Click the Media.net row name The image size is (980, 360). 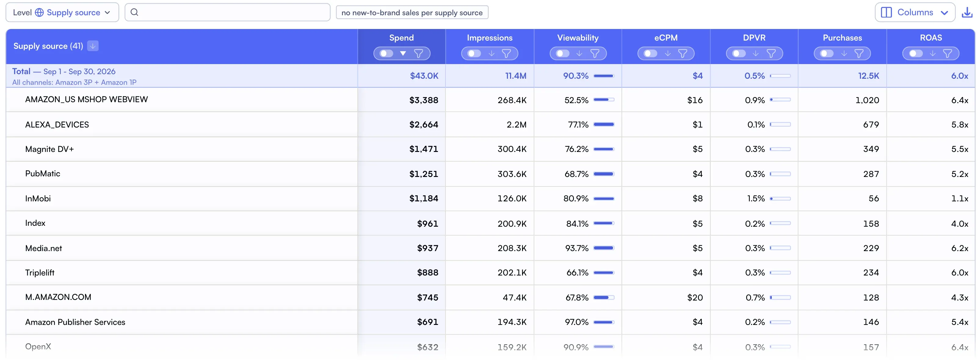(x=43, y=248)
